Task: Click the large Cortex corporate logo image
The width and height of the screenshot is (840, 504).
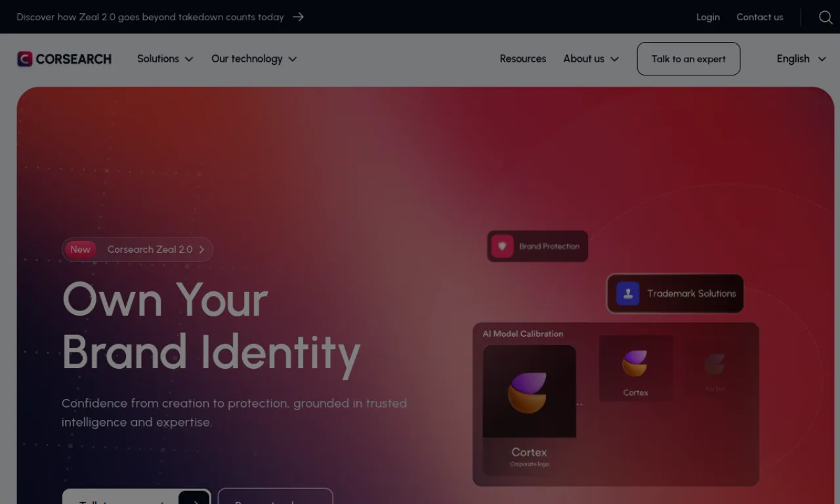Action: (530, 392)
